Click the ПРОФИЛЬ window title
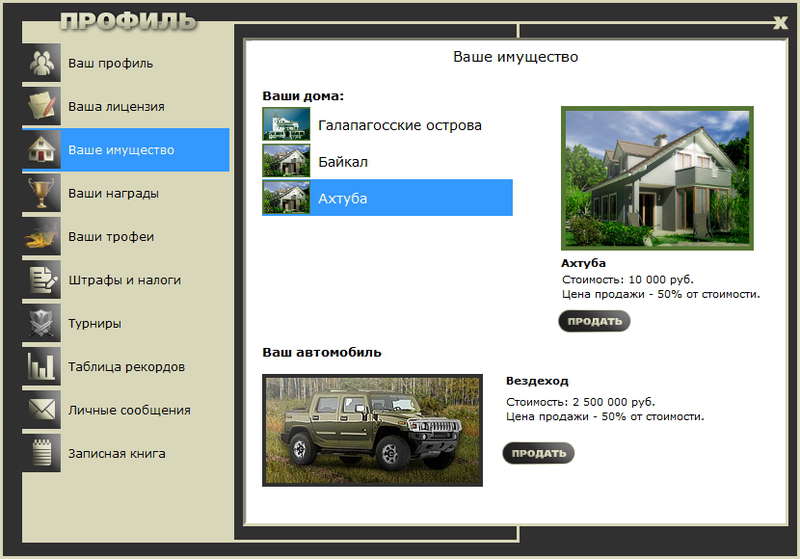Viewport: 800px width, 559px height. pyautogui.click(x=128, y=21)
